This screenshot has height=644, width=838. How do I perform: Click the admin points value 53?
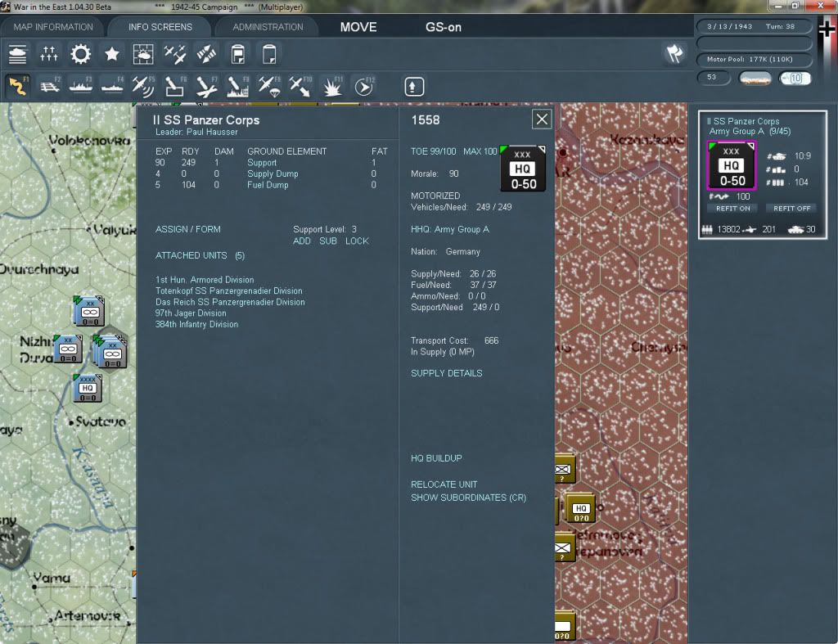713,78
